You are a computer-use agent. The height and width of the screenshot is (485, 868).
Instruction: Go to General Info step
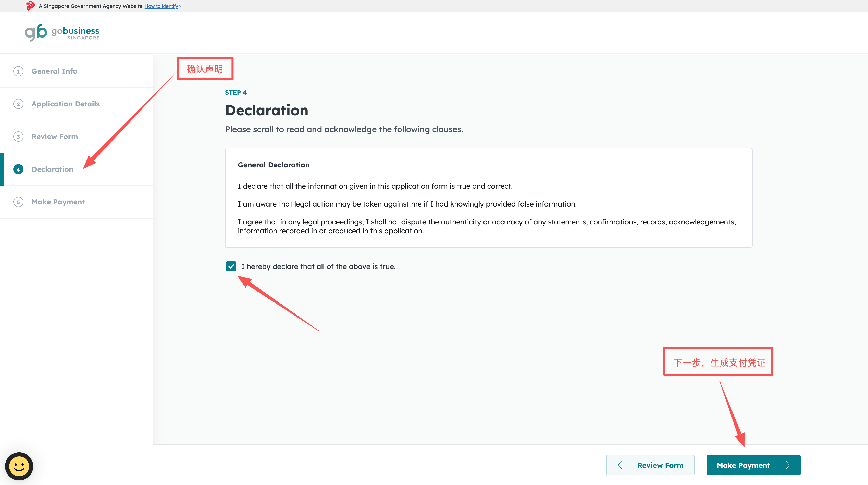pyautogui.click(x=54, y=71)
